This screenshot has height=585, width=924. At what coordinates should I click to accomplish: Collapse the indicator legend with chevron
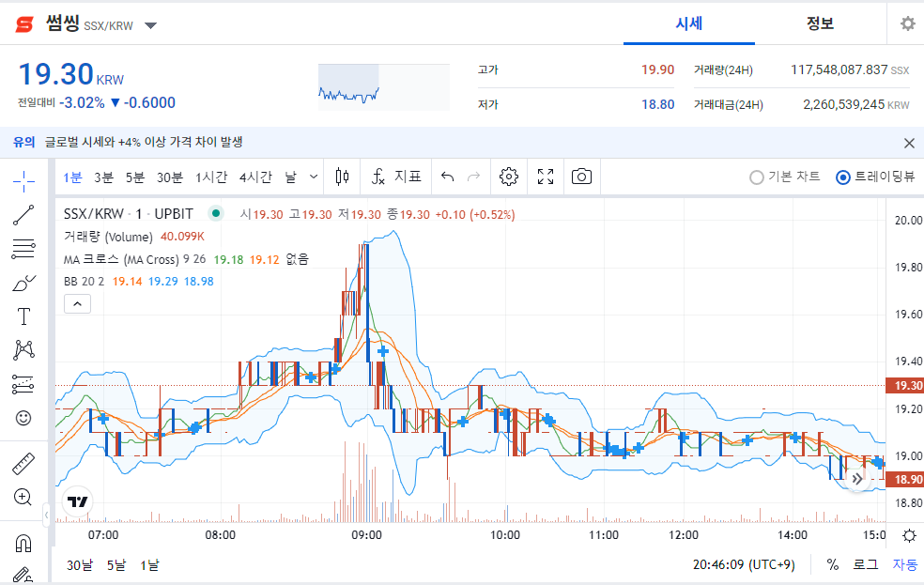click(77, 304)
